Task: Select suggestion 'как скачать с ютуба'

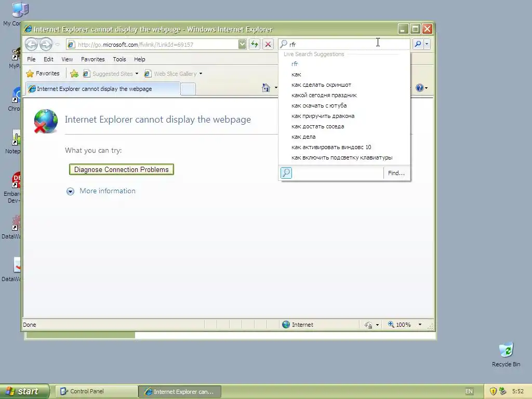Action: click(x=344, y=105)
